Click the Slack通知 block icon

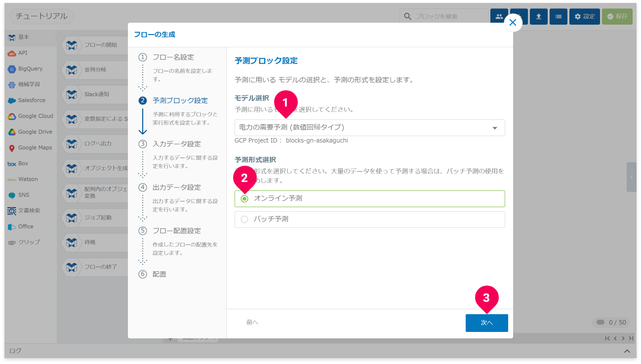(x=72, y=94)
